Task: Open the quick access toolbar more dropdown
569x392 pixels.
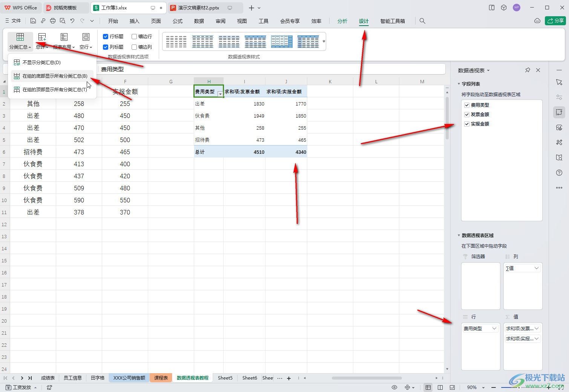Action: tap(92, 21)
